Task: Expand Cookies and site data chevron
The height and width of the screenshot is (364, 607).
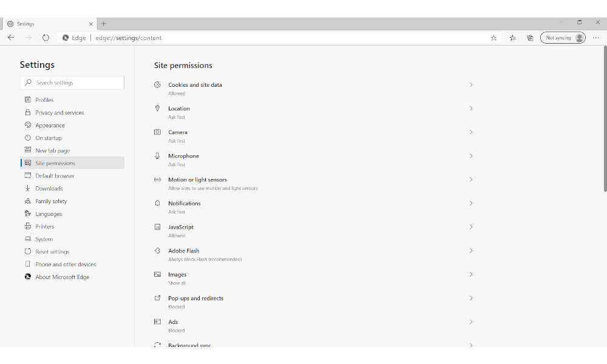Action: click(x=471, y=85)
